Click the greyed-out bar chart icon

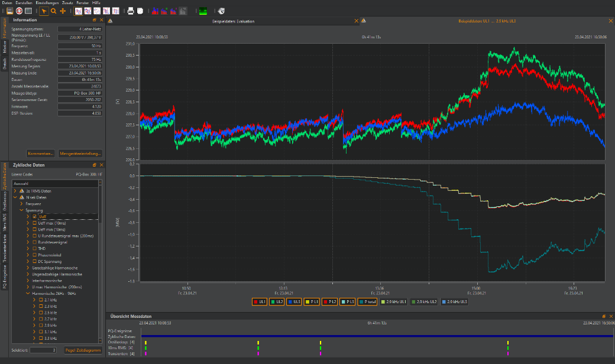(183, 11)
